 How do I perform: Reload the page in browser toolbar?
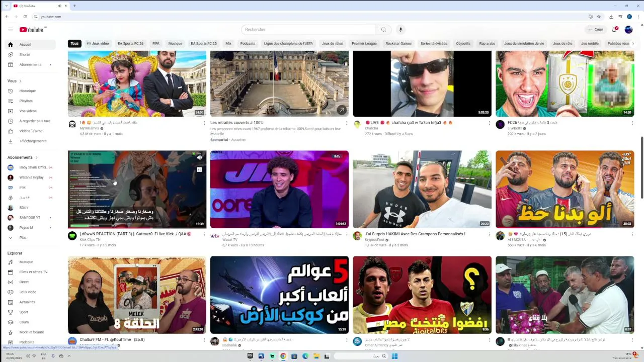pos(25,17)
